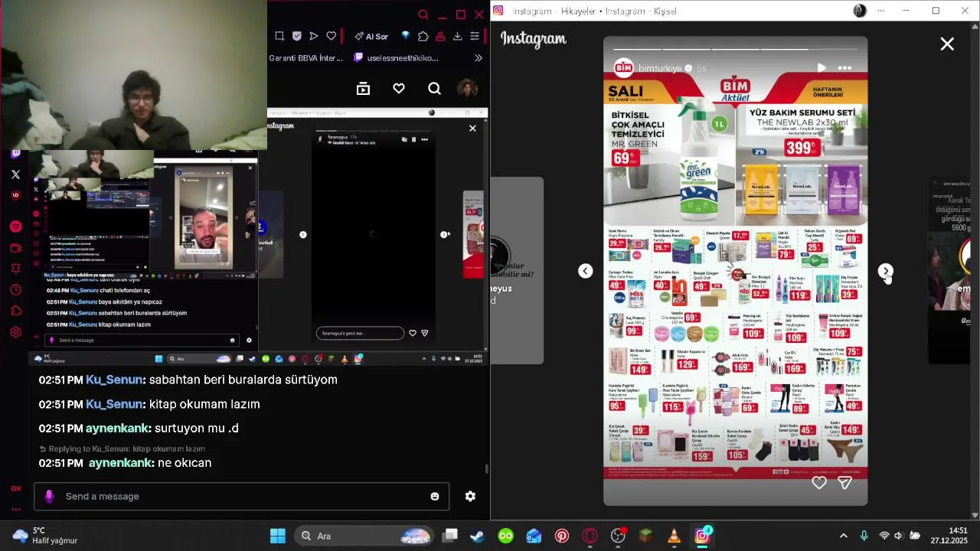Open history clock icon in Opera sidebar
The height and width of the screenshot is (551, 980).
pos(15,290)
